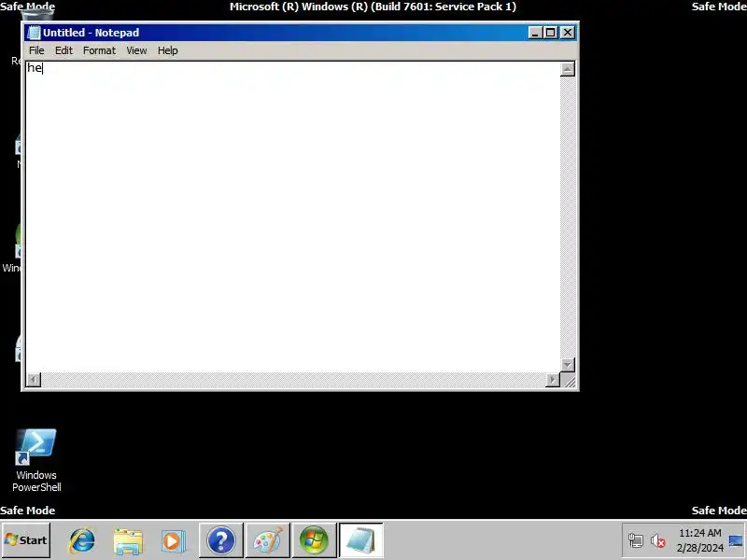Image resolution: width=747 pixels, height=560 pixels.
Task: Open Windows Explorer folder icon on taskbar
Action: (x=128, y=541)
